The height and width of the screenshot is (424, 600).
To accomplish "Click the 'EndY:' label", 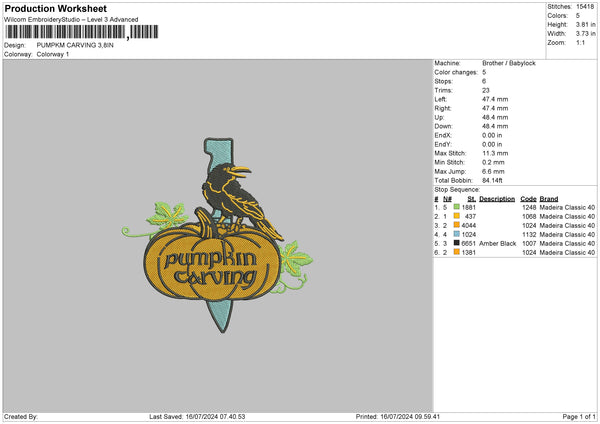I will 443,144.
